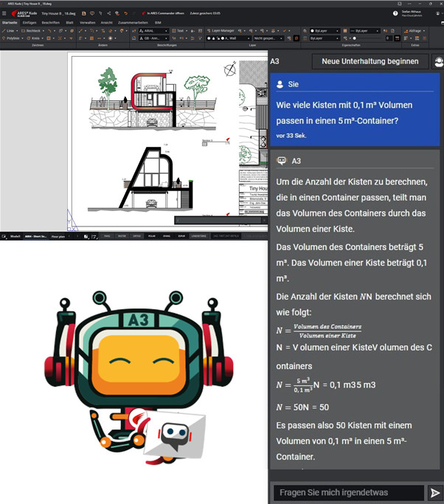Expand the Abfrage dropdown arrow

424,31
